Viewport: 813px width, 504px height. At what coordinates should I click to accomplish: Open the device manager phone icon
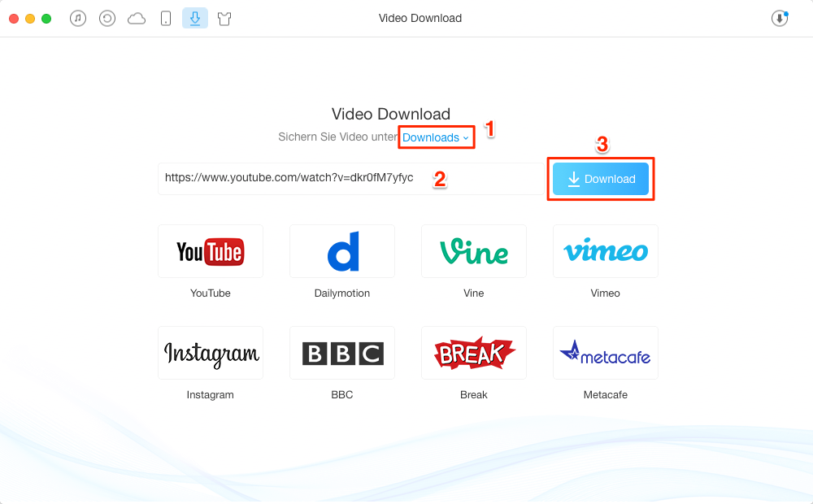[166, 19]
